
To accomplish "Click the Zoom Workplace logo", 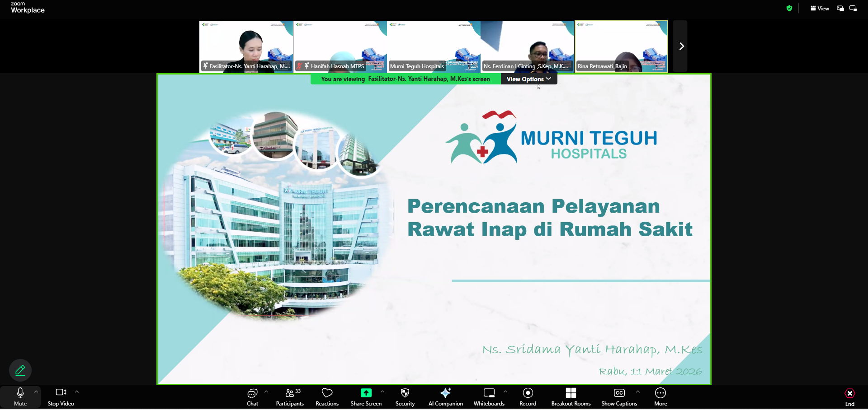I will [28, 7].
